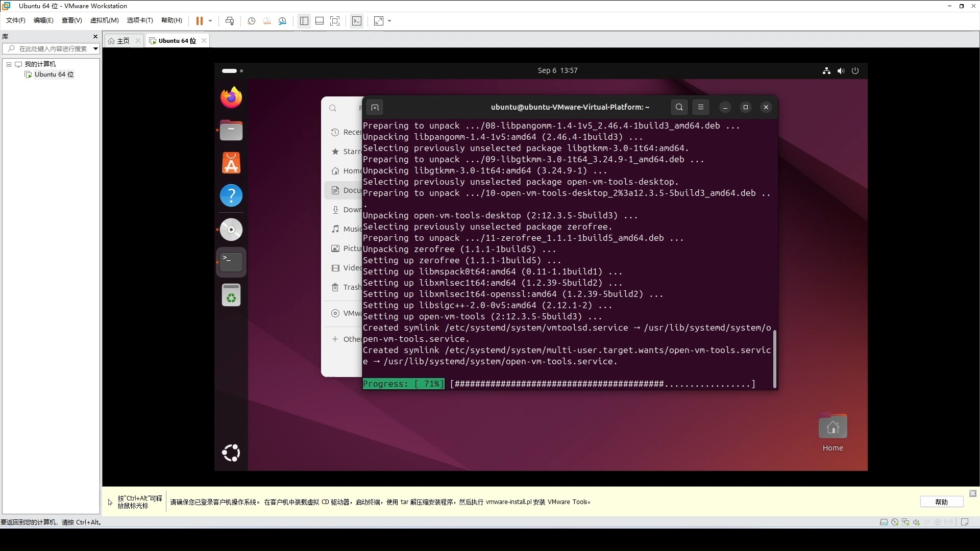Open Trash from the Ubuntu dock

click(231, 295)
